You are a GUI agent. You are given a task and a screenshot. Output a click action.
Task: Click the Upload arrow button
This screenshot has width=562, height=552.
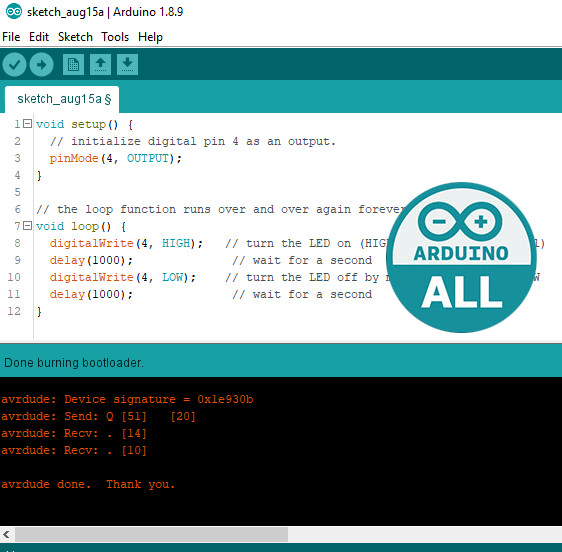tap(42, 65)
